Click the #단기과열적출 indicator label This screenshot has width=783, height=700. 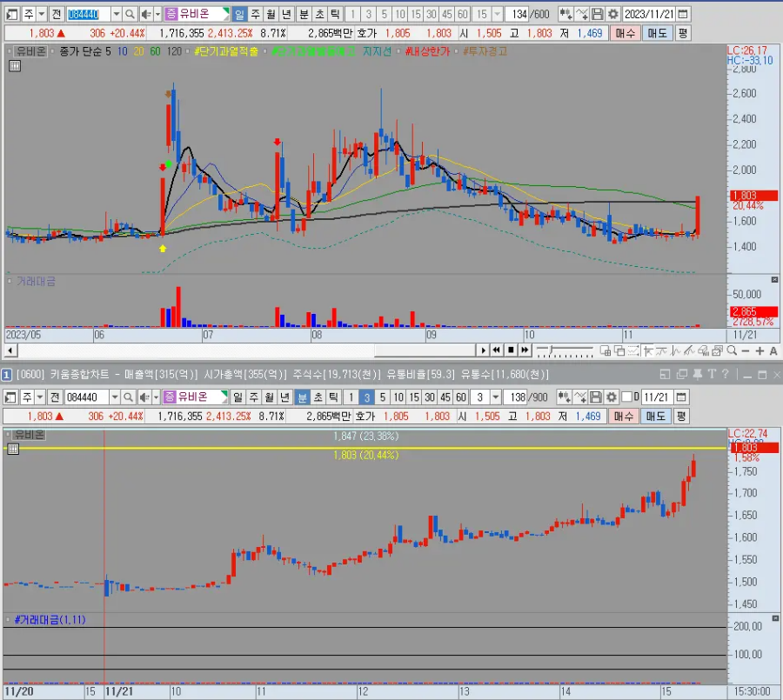(225, 51)
